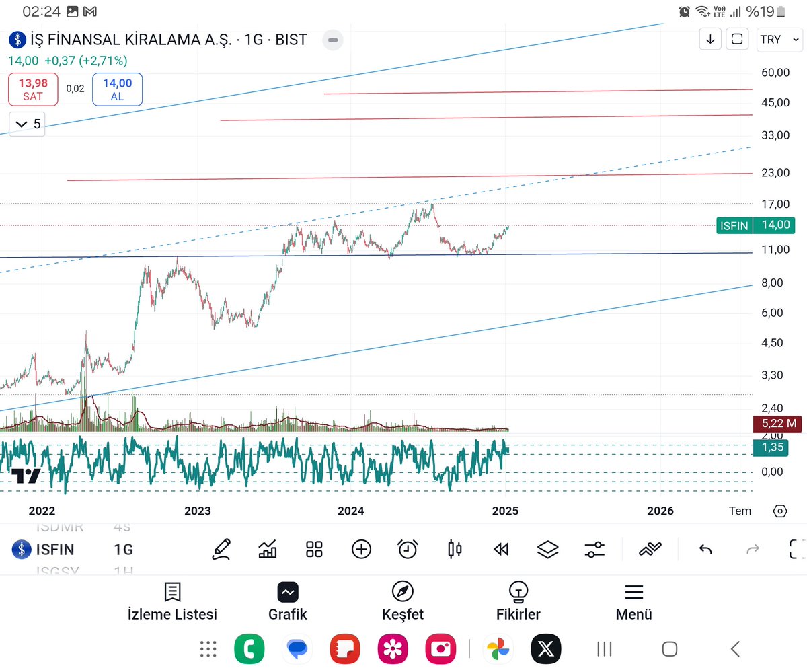Undo the last chart action
This screenshot has width=807, height=672.
click(705, 550)
